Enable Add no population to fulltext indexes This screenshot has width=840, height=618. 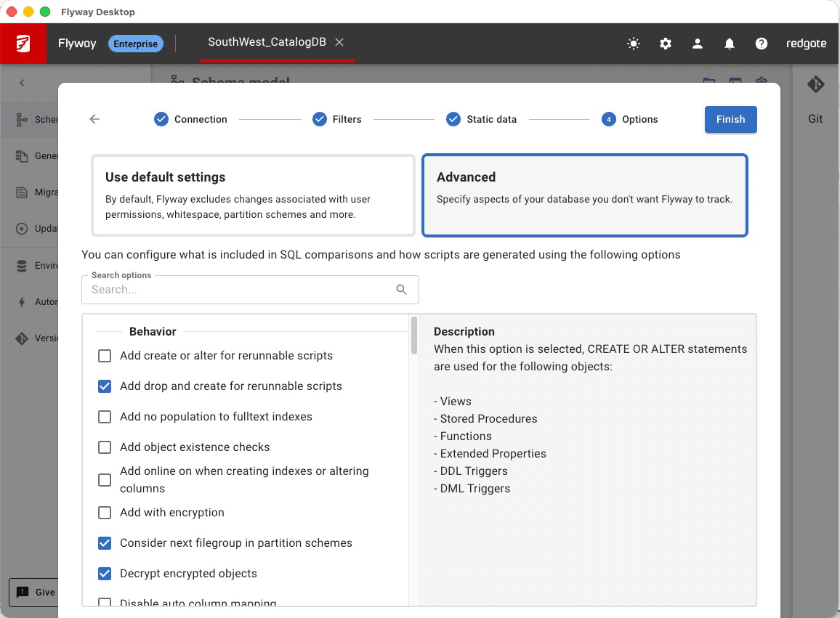pos(105,417)
